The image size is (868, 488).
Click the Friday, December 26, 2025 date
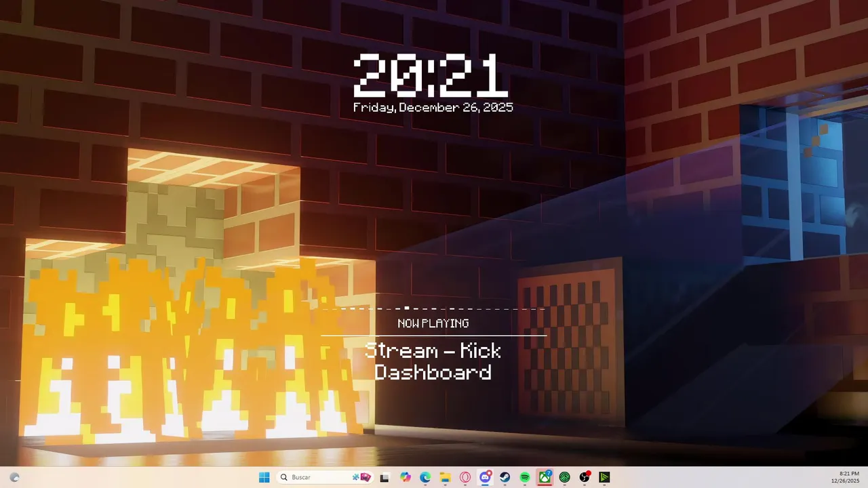433,107
